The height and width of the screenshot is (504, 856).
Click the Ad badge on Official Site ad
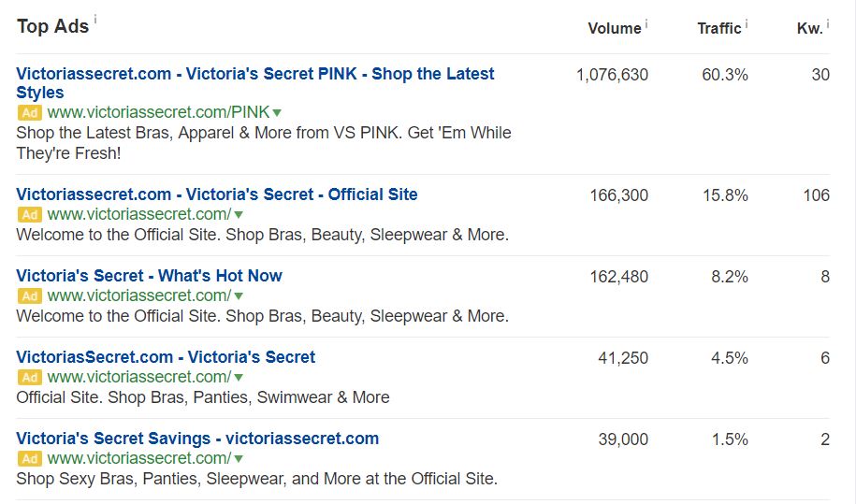(30, 214)
